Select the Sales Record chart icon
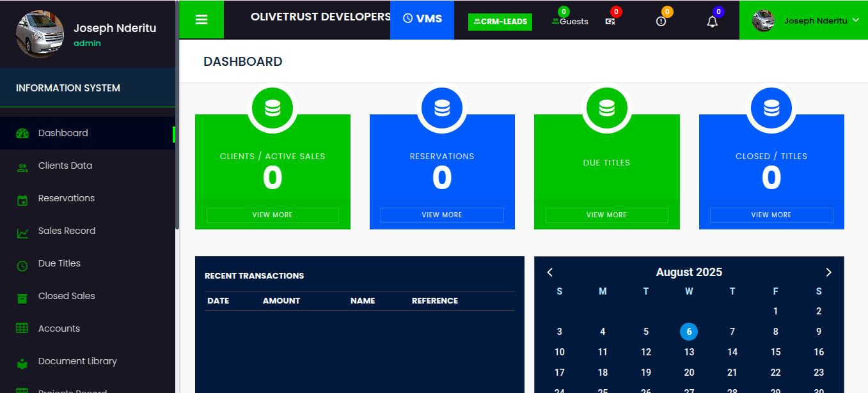This screenshot has width=868, height=393. coord(22,231)
